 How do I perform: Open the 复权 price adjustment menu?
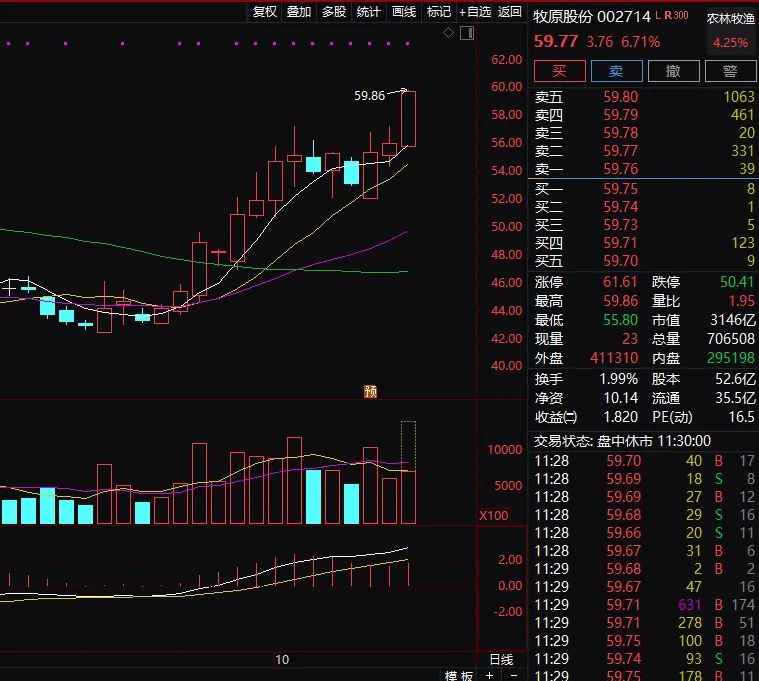point(264,12)
